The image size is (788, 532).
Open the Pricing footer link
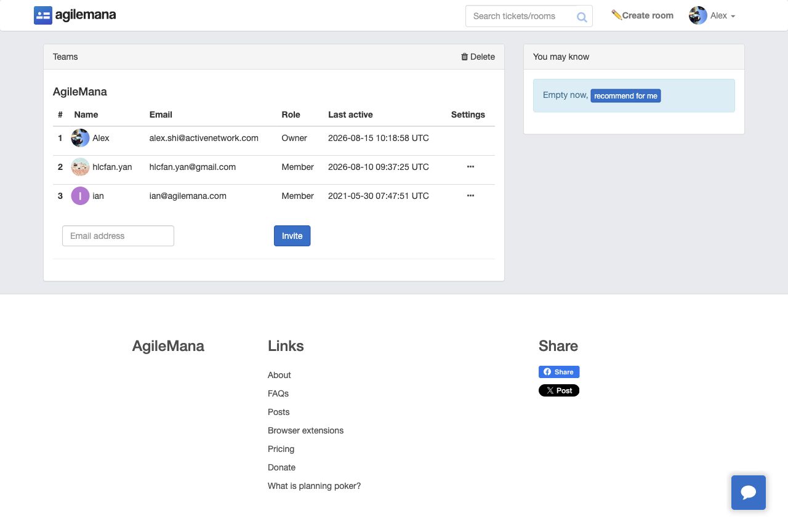[x=281, y=449]
